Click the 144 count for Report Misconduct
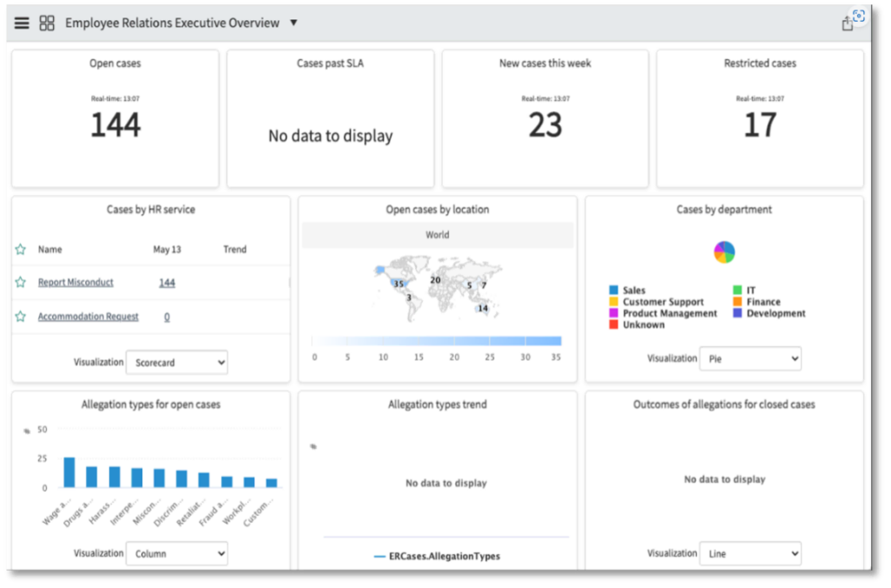 [x=167, y=283]
